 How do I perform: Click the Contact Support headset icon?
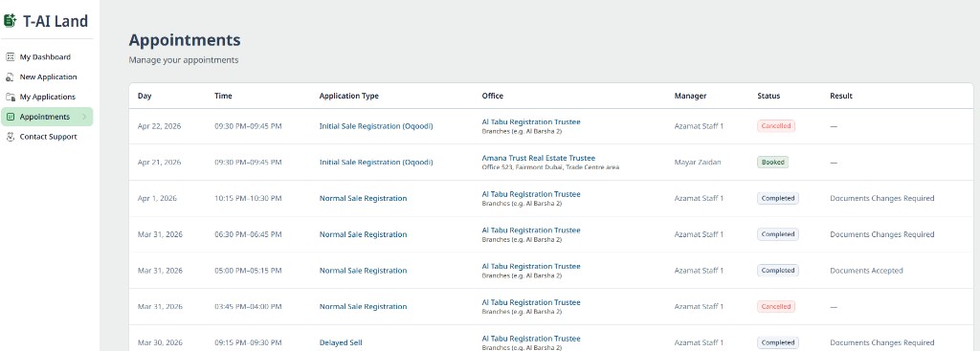tap(10, 137)
